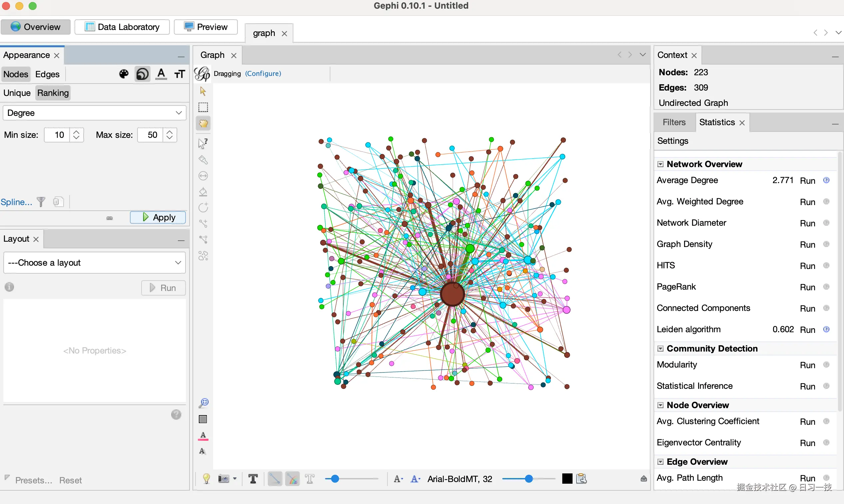Open label size mode dropdown
This screenshot has height=504, width=844.
[398, 479]
